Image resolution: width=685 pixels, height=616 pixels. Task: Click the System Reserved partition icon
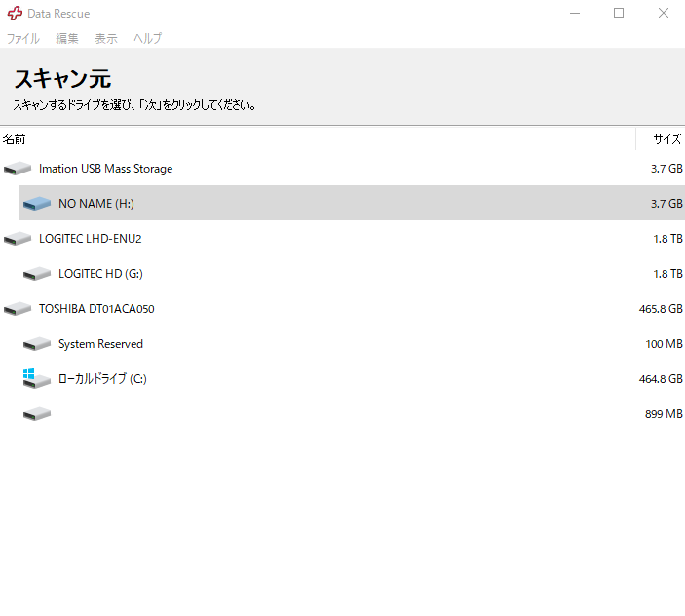(36, 344)
